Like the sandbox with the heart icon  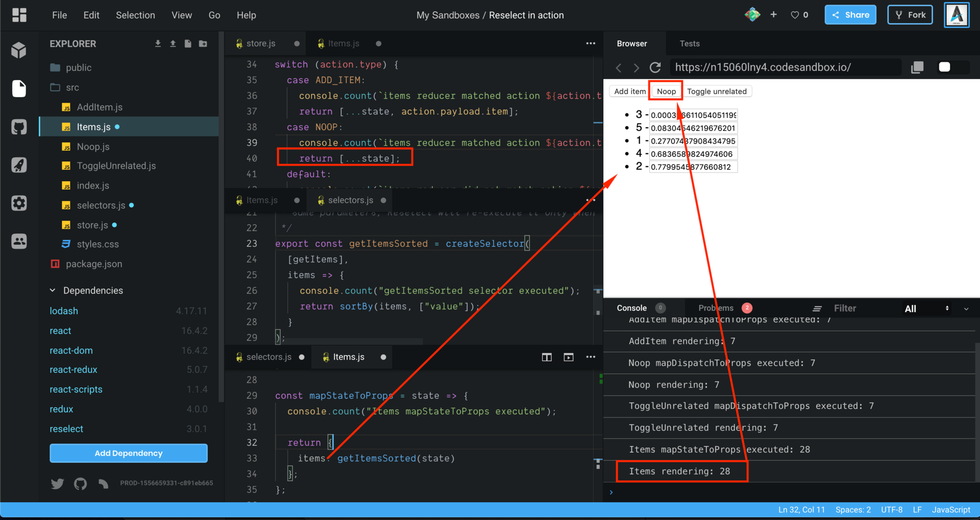click(795, 15)
